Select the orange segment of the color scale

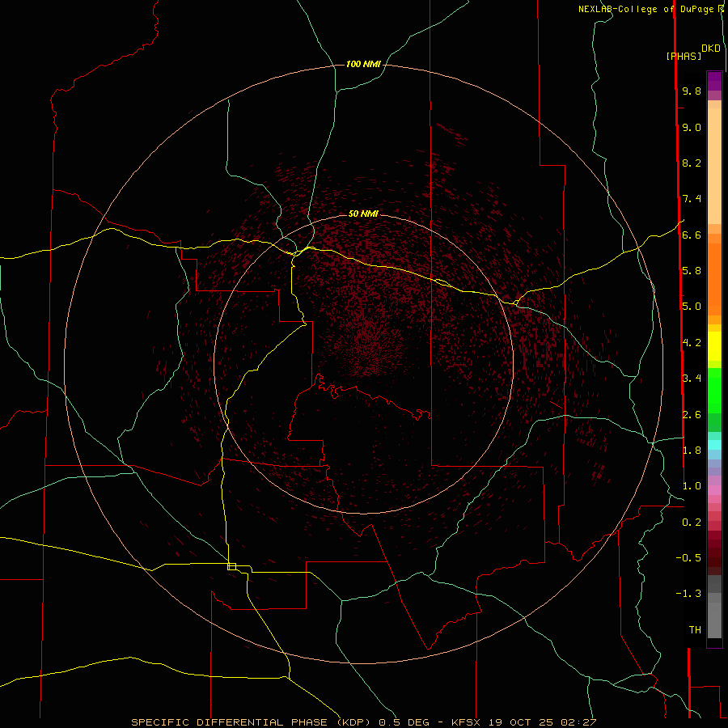pyautogui.click(x=714, y=278)
